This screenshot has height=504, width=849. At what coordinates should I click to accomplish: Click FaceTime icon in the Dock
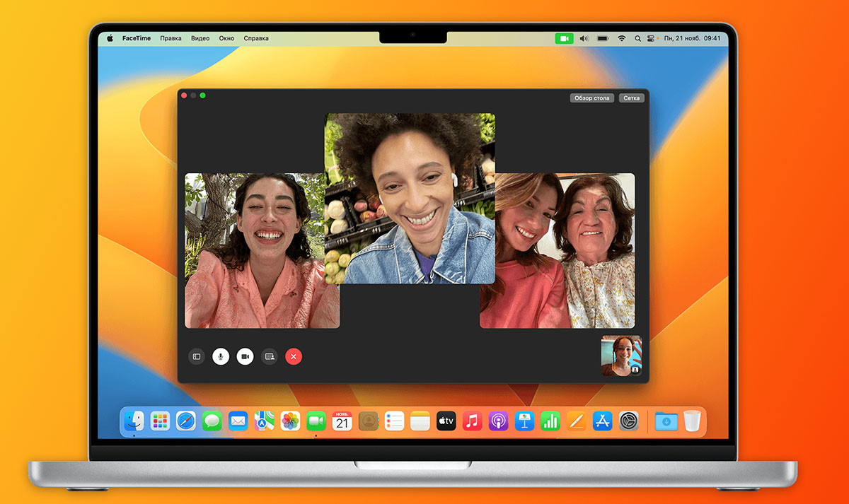pyautogui.click(x=316, y=421)
